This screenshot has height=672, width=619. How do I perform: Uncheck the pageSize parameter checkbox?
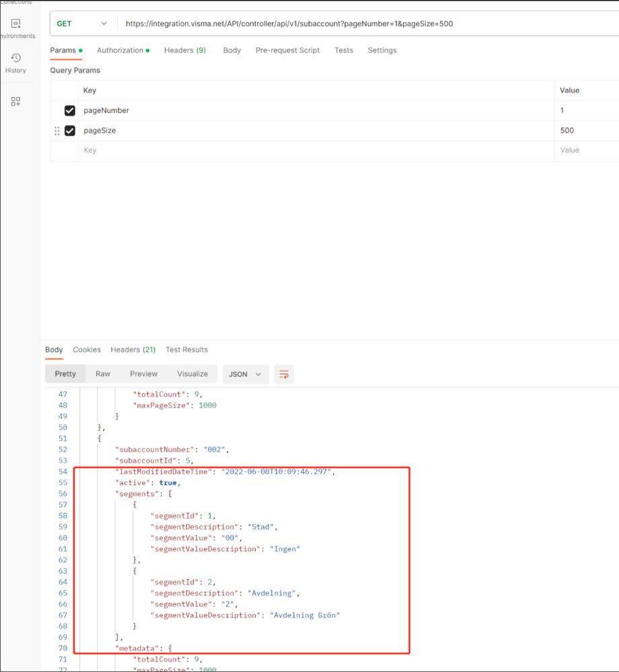pyautogui.click(x=70, y=130)
